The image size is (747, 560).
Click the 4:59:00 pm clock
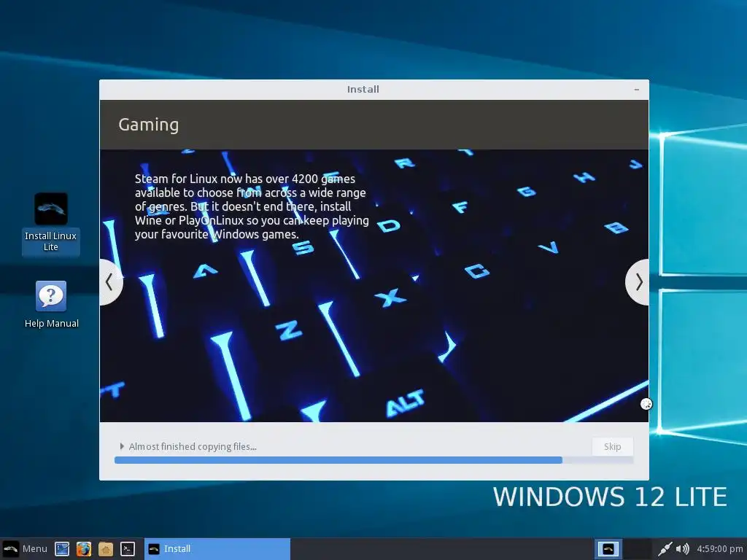pos(720,549)
